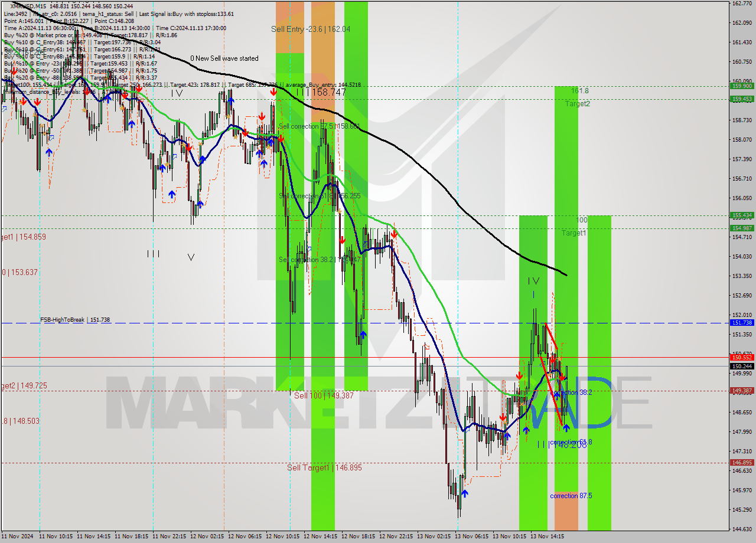Click the red 150.552 price tag on the axis

point(742,358)
